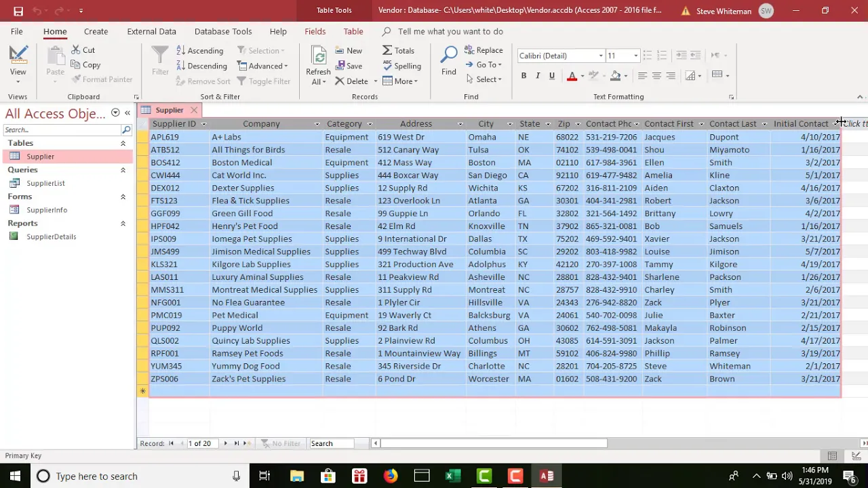Collapse the ribbon with the caret arrow
This screenshot has width=868, height=488.
point(860,97)
